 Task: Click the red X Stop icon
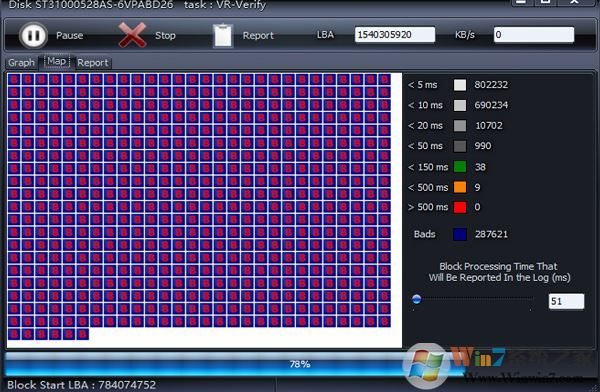132,35
